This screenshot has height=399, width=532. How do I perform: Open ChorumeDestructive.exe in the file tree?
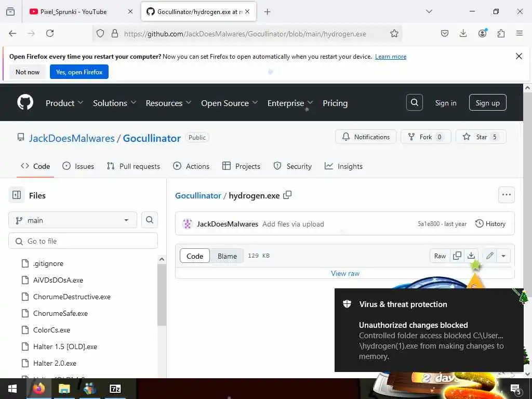click(72, 297)
